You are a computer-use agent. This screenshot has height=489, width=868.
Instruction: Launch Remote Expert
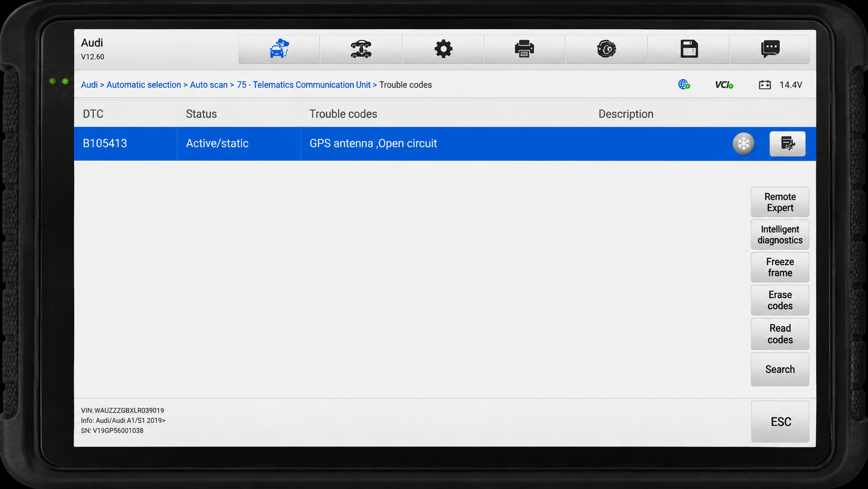tap(780, 202)
